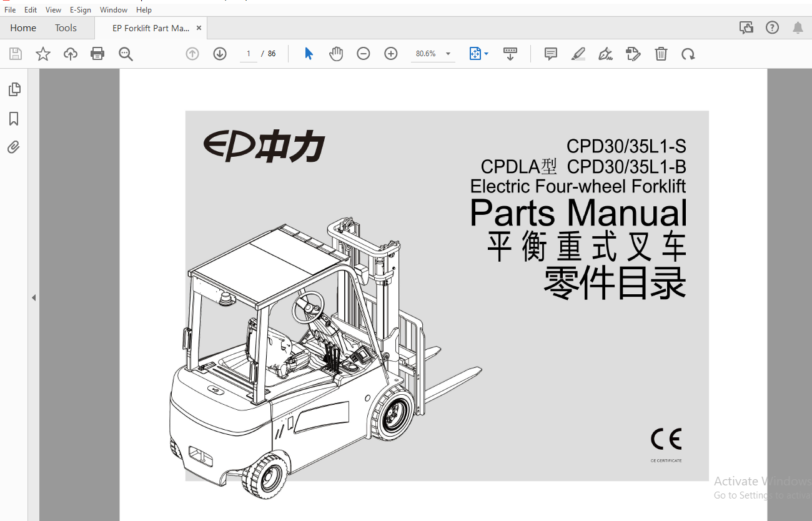This screenshot has height=521, width=812.
Task: Print the document using printer icon
Action: (x=97, y=54)
